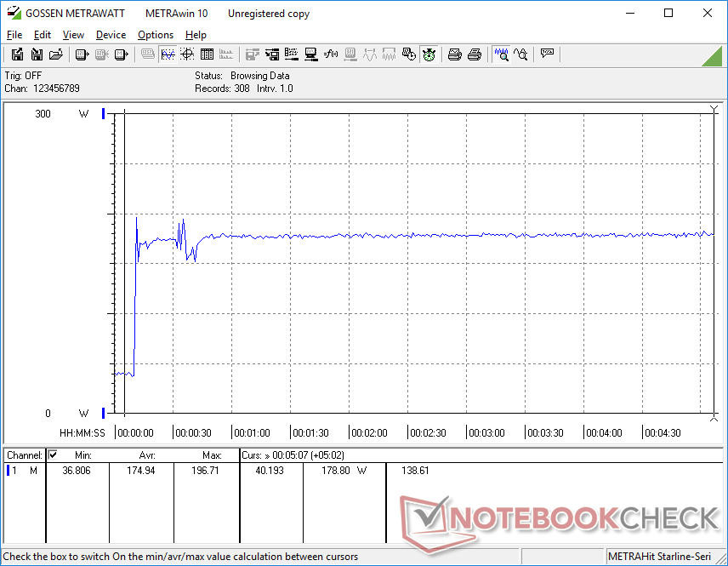This screenshot has width=728, height=566.
Task: Click the Trig: OFF status text
Action: [23, 76]
